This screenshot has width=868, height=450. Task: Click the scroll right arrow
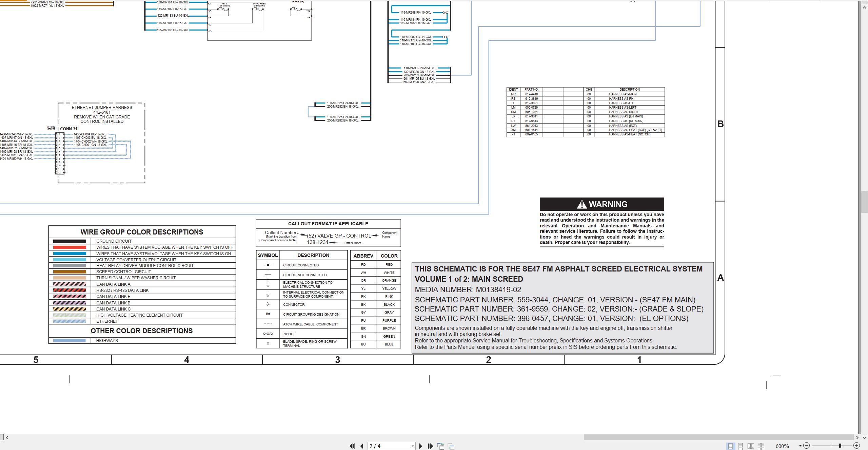[857, 437]
